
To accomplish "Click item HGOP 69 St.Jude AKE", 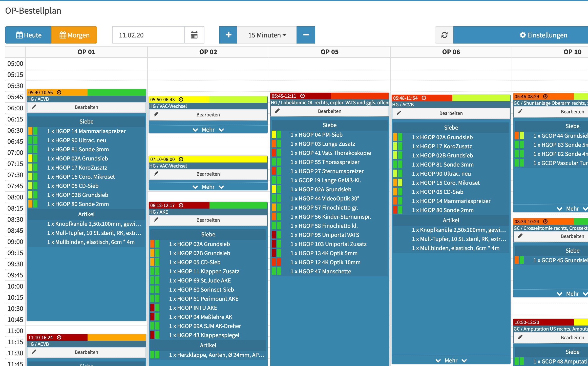I will (200, 280).
